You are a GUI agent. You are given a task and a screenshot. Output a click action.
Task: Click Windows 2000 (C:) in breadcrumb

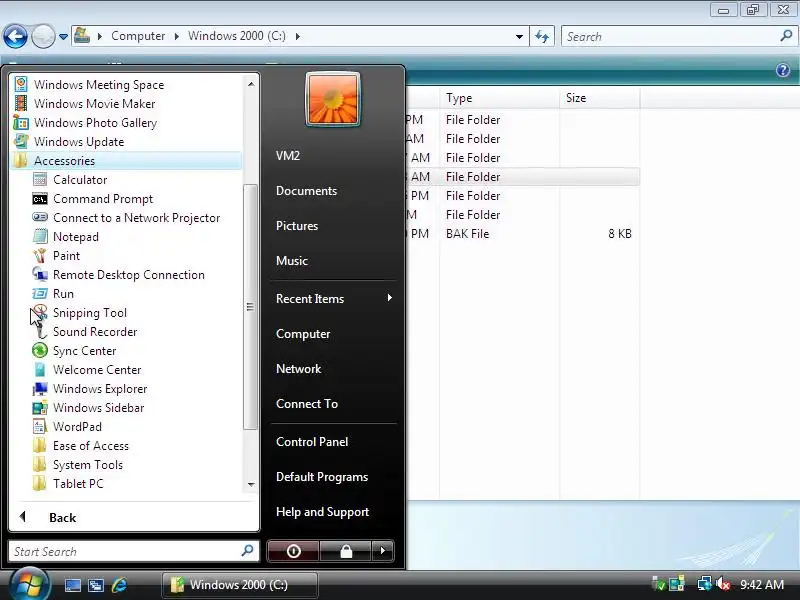237,36
